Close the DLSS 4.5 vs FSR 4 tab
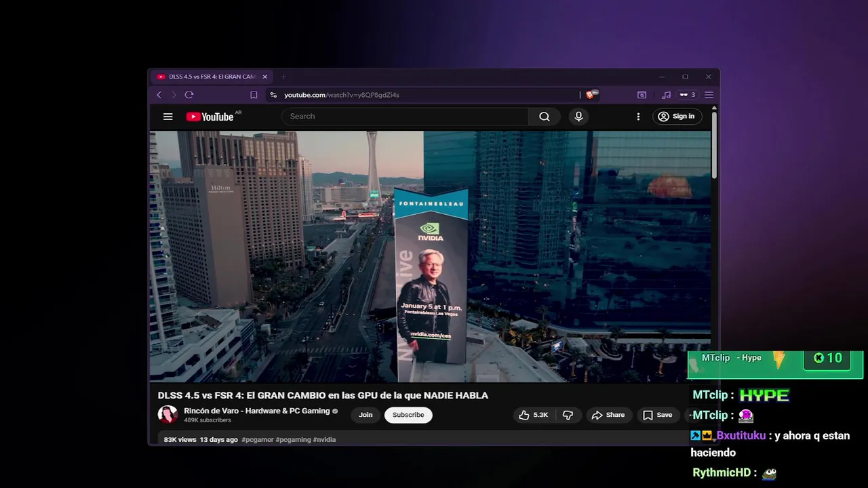Screen dimensions: 868x488 [x=265, y=77]
